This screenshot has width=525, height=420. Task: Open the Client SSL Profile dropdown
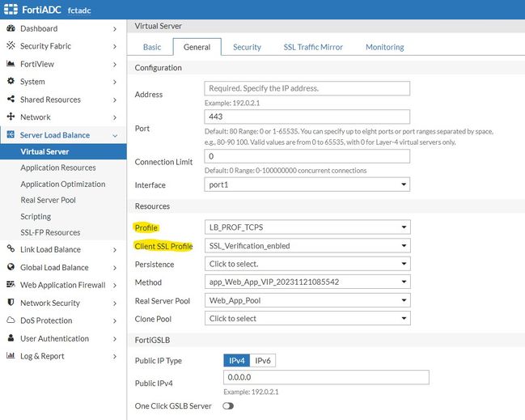point(307,246)
